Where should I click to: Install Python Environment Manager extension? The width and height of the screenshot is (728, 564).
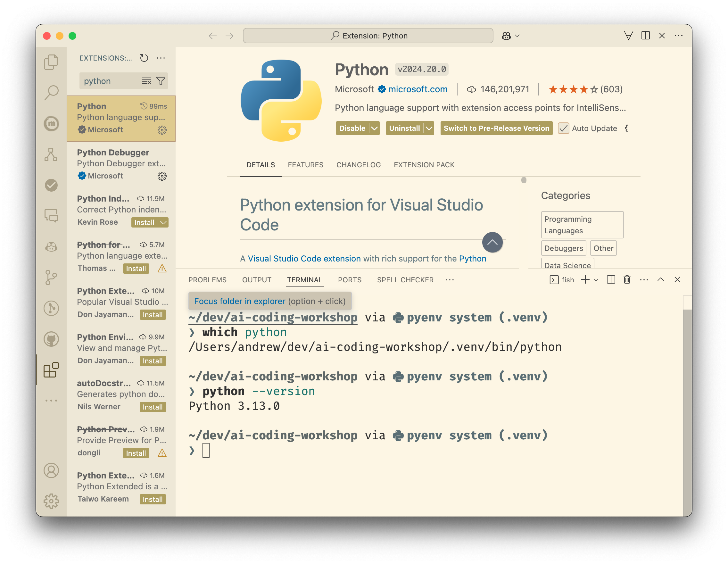(x=153, y=361)
